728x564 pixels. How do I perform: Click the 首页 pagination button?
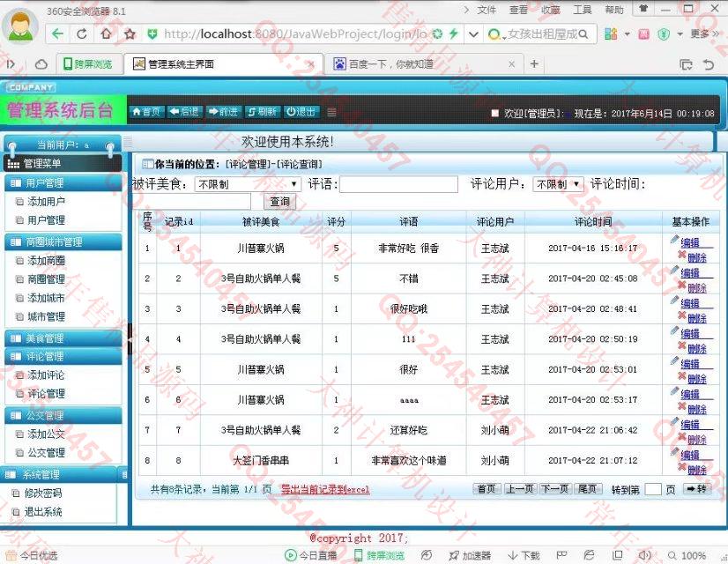(x=487, y=489)
